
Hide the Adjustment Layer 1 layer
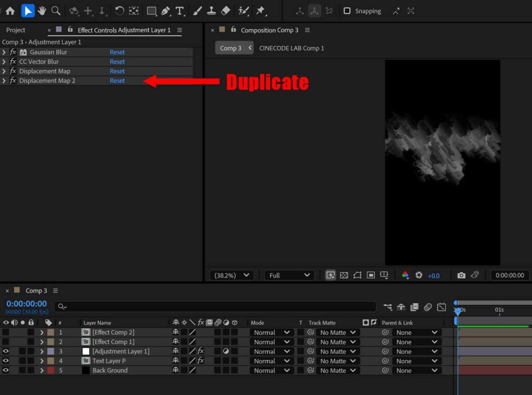click(x=6, y=351)
